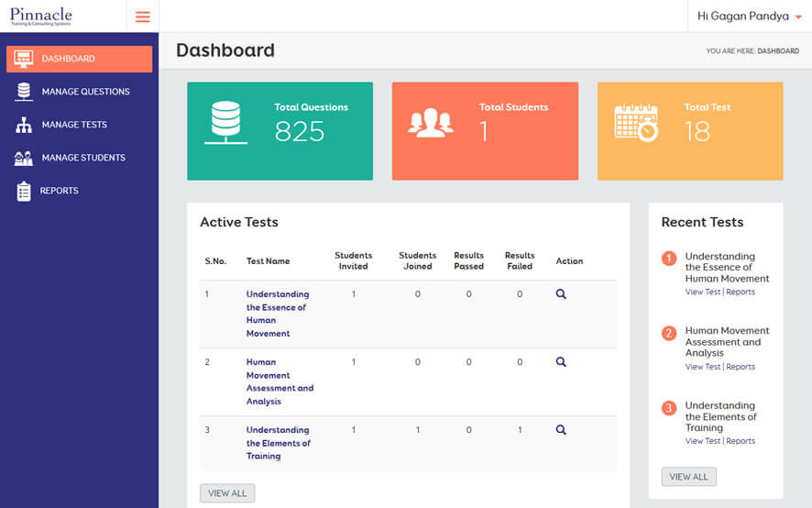Toggle the hamburger sidebar menu icon
The image size is (812, 508).
(142, 17)
